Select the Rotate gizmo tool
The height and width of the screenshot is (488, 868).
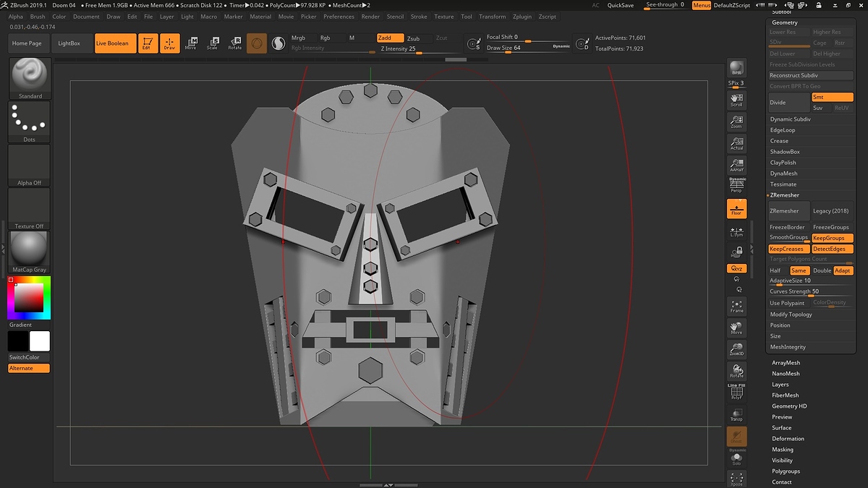click(235, 43)
